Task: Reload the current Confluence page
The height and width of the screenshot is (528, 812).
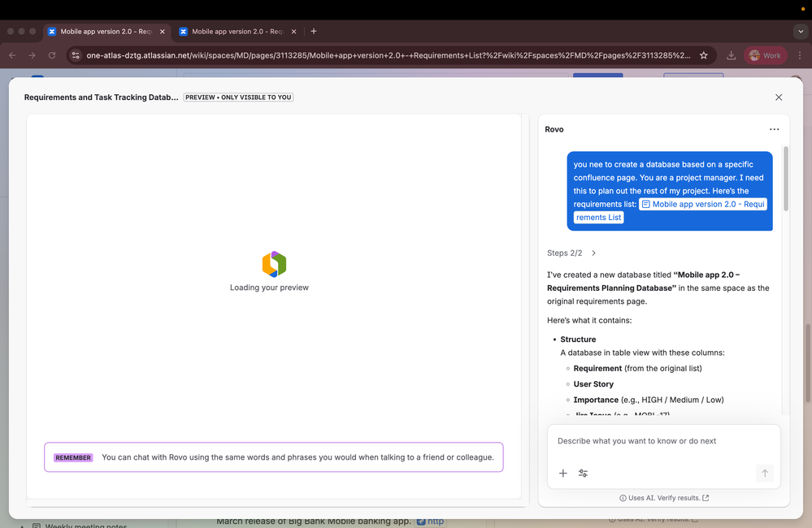Action: (51, 55)
